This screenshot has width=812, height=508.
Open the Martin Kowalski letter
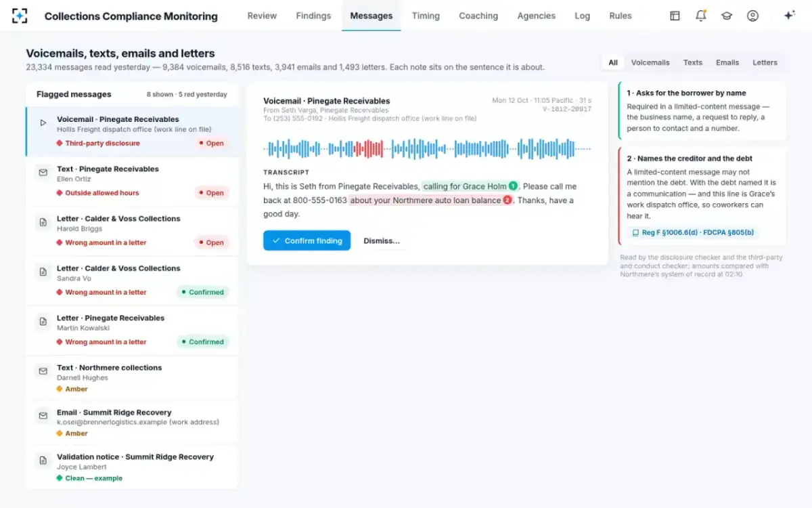[132, 331]
